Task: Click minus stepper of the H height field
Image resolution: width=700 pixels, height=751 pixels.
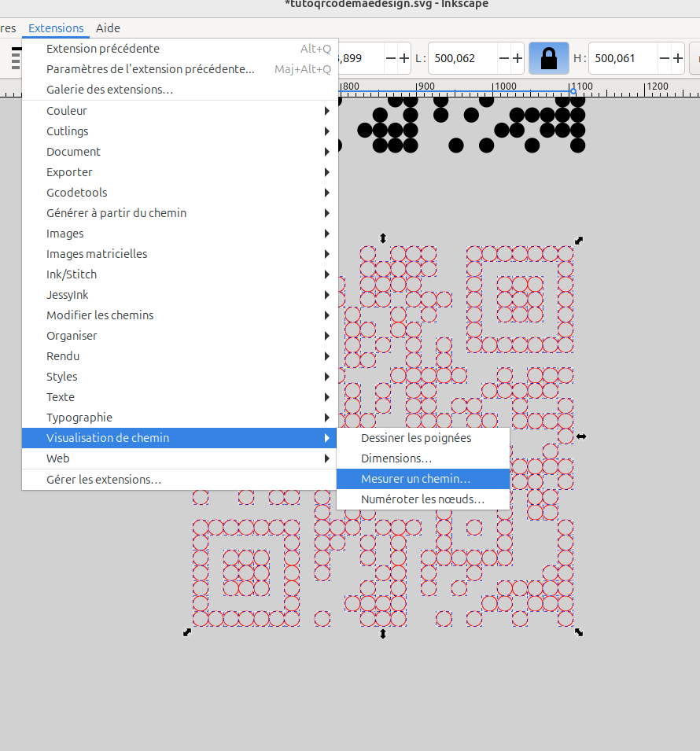Action: [x=665, y=58]
